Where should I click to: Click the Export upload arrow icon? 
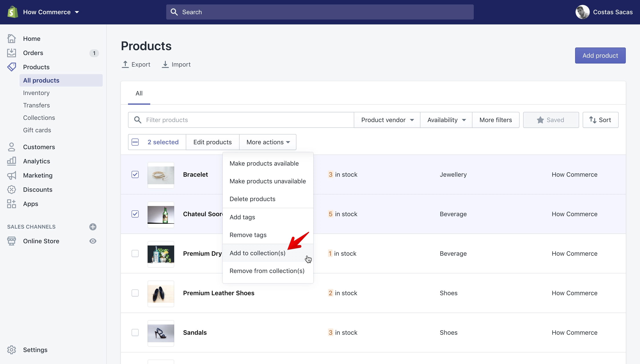pyautogui.click(x=125, y=64)
